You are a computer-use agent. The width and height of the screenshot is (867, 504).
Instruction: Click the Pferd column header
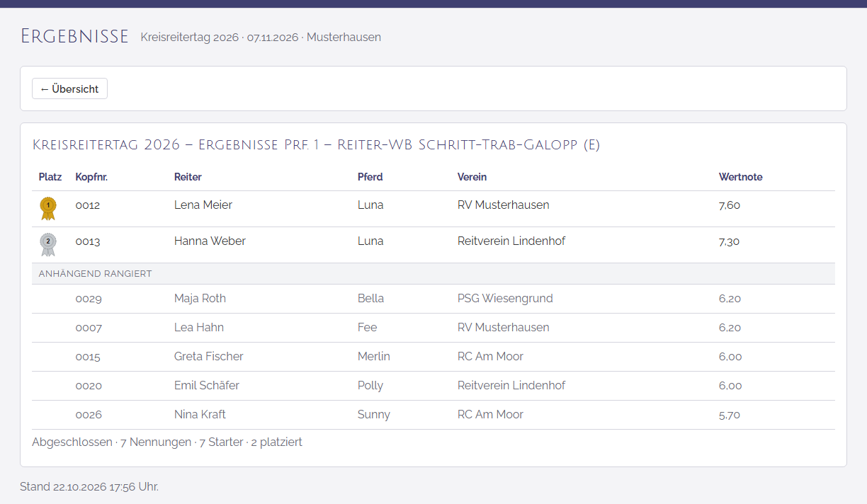(370, 177)
